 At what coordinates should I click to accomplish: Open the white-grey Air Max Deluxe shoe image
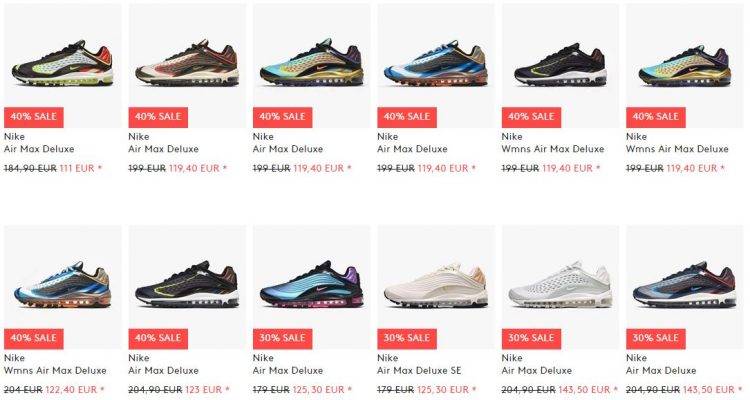(560, 285)
